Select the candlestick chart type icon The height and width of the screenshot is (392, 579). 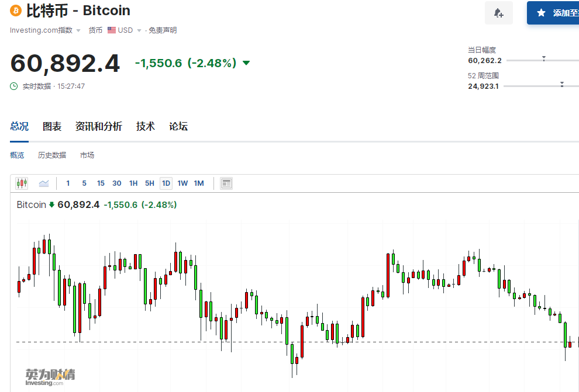[x=22, y=183]
